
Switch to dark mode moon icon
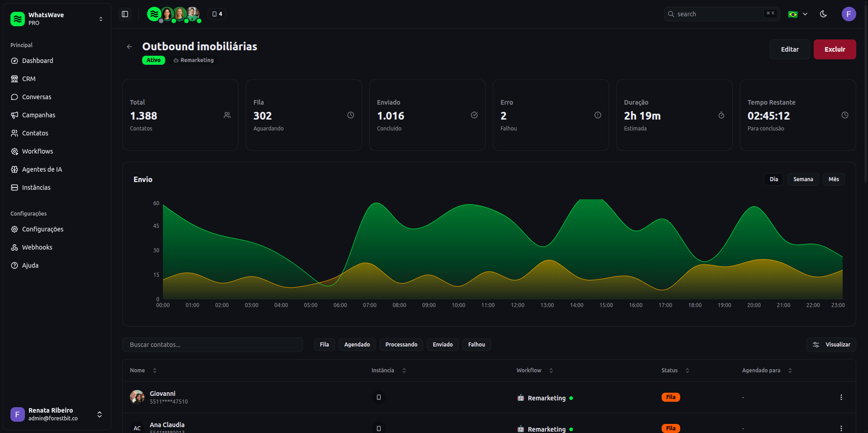point(823,14)
